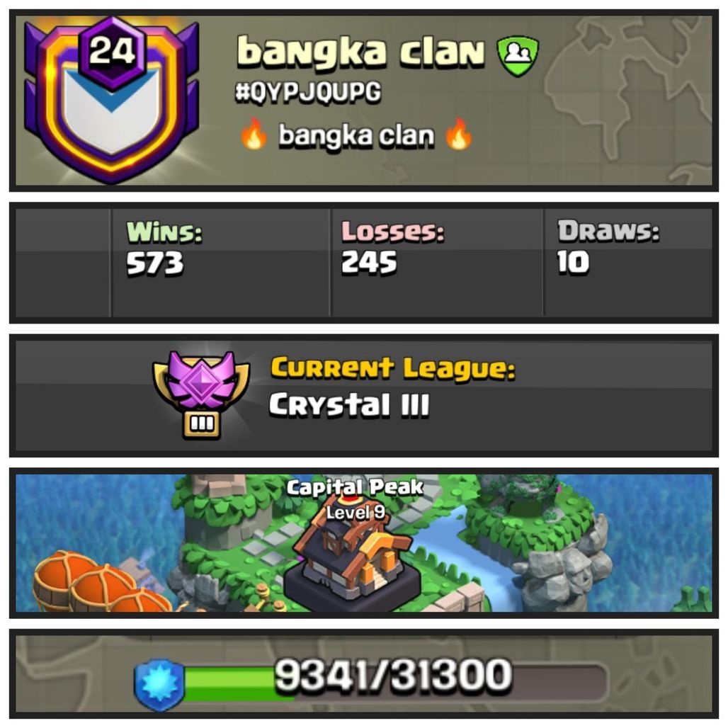This screenshot has height=728, width=728.
Task: Click the clan tag #QYPJQUPG
Action: click(308, 91)
